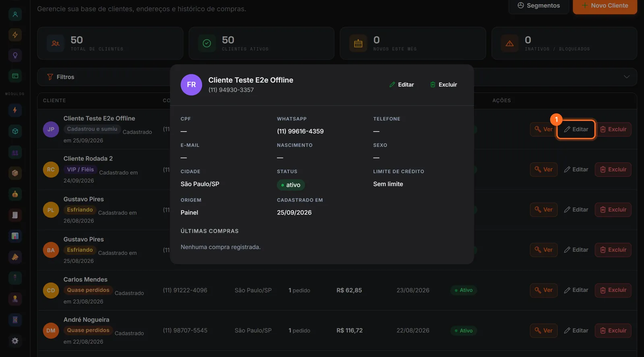Click the Filtros funnel label
Screen dimensions: 644x357
tap(61, 77)
